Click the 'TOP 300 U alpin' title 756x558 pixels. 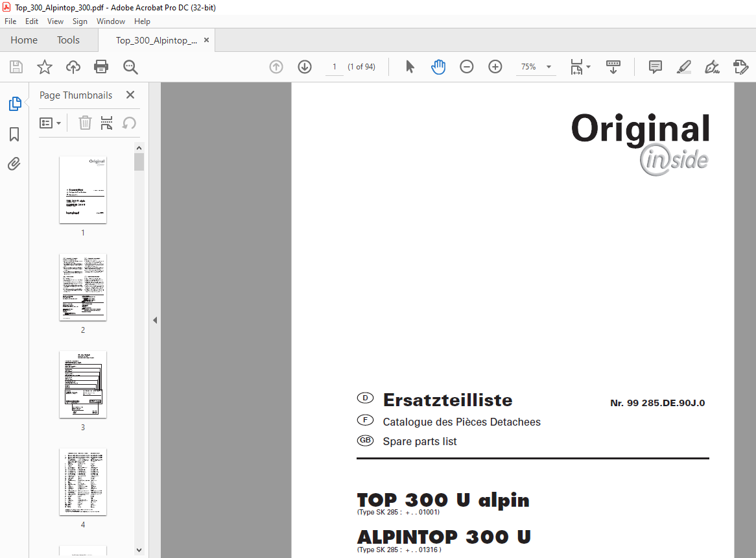click(x=443, y=500)
